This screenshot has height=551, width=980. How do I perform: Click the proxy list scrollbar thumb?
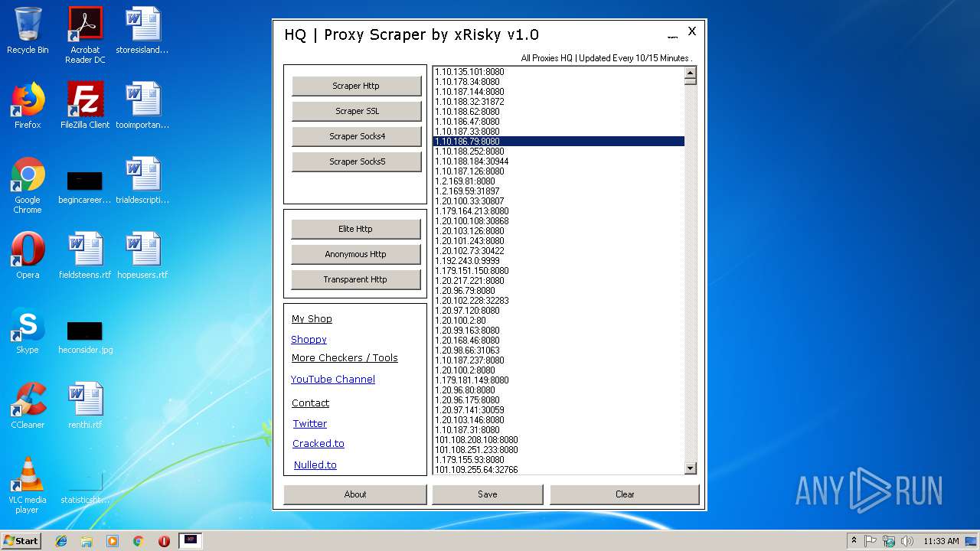690,80
